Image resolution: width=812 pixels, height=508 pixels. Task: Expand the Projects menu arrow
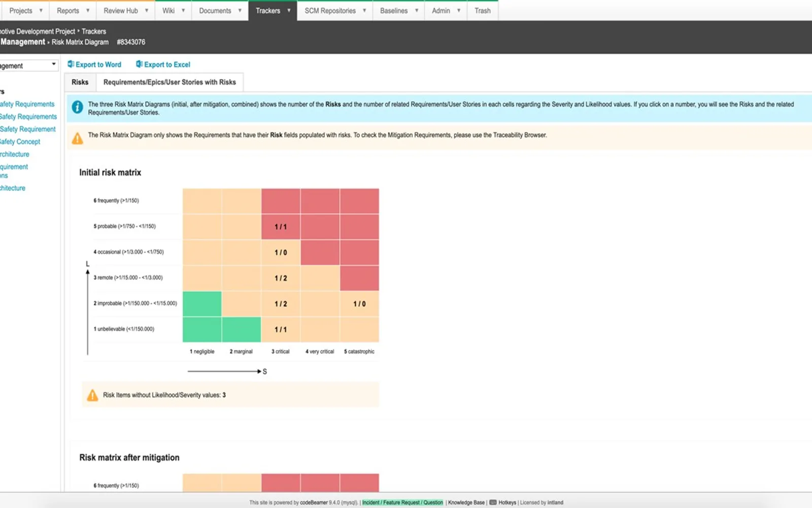click(41, 11)
